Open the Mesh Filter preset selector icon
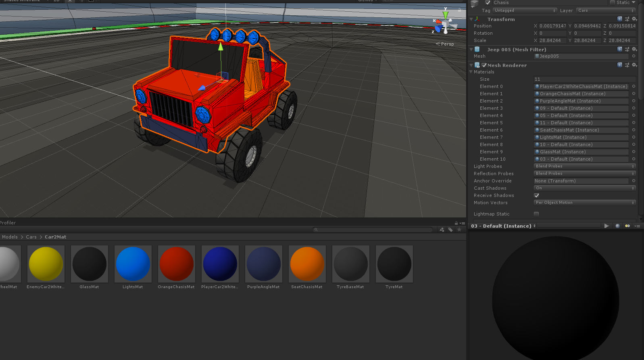 627,49
